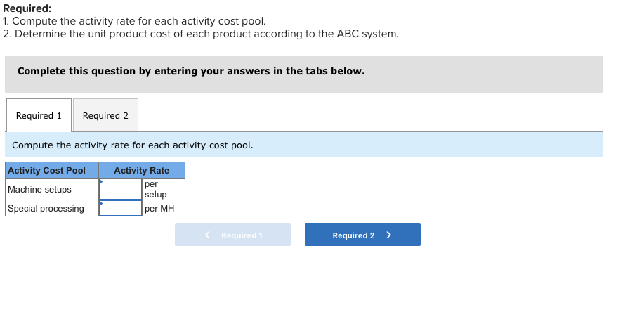
Task: Switch to the Required 1 tab
Action: (39, 116)
